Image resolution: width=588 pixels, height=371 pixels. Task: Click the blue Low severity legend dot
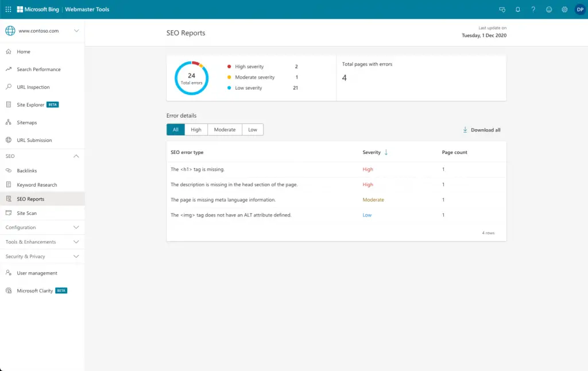(229, 88)
